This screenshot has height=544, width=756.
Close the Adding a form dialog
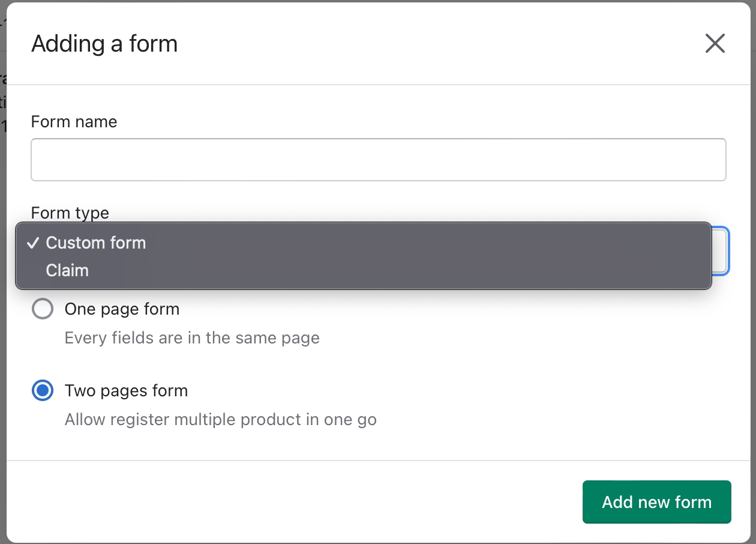[715, 43]
